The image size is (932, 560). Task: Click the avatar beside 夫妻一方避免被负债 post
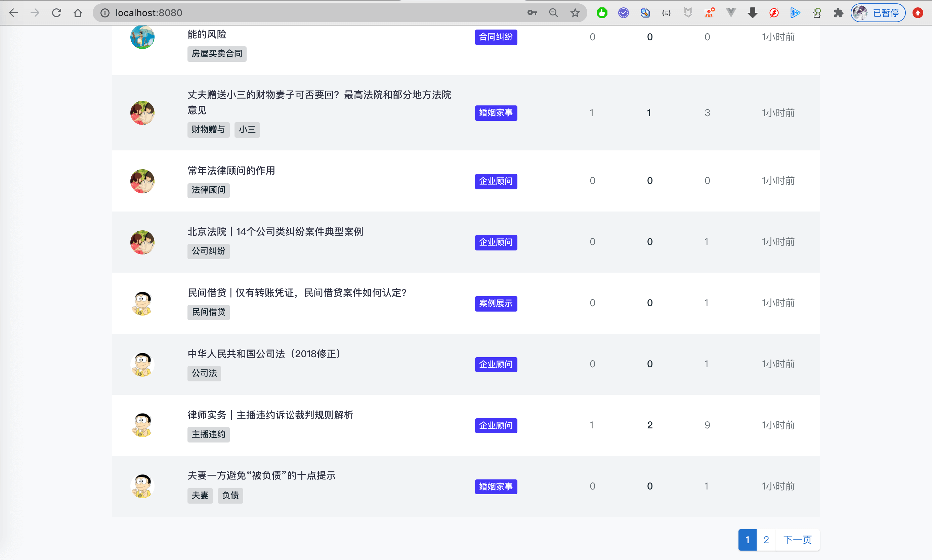point(142,486)
